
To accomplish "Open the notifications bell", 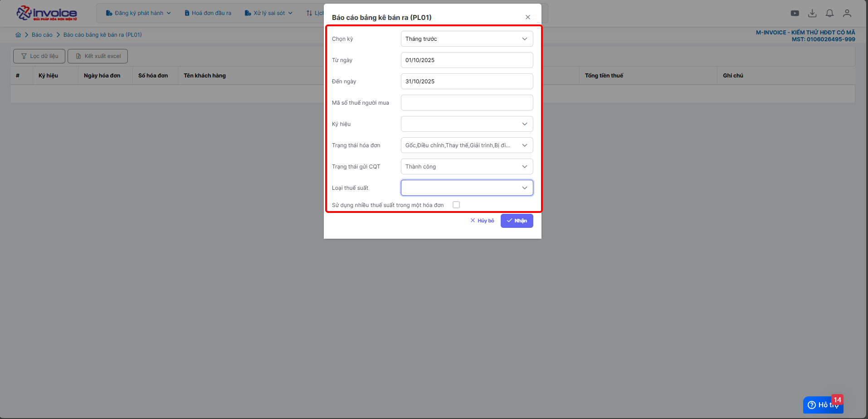I will pyautogui.click(x=829, y=13).
